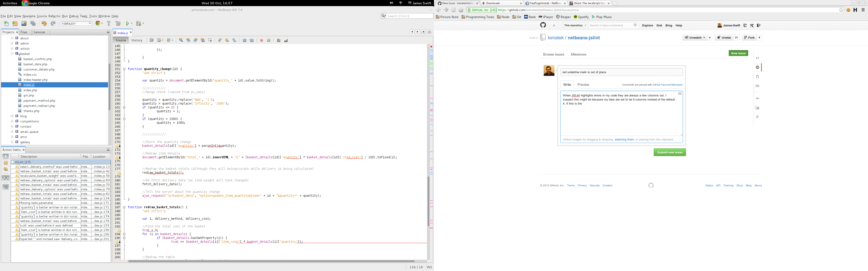868x271 pixels.
Task: Click the GitHub octocat logo in header
Action: coord(543,25)
